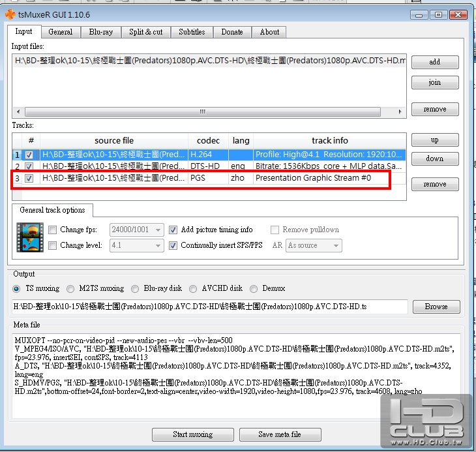Click the add input file button
The image size is (476, 452).
click(435, 62)
